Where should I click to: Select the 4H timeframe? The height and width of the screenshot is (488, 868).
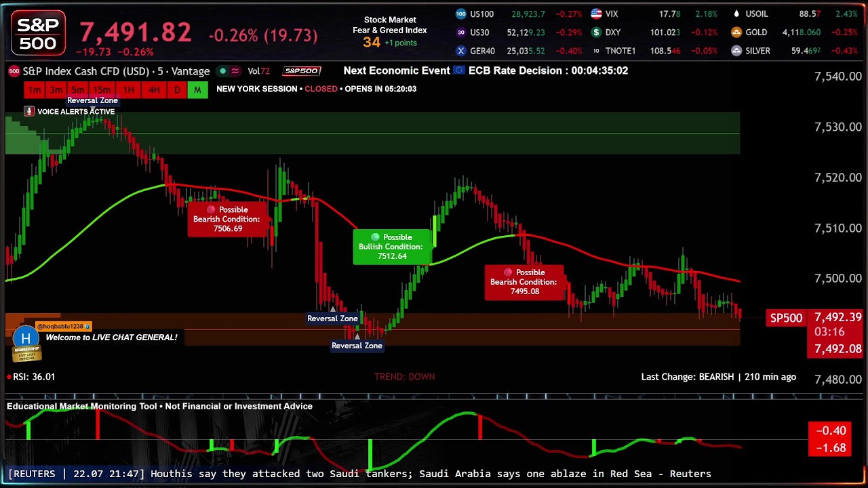(x=154, y=90)
